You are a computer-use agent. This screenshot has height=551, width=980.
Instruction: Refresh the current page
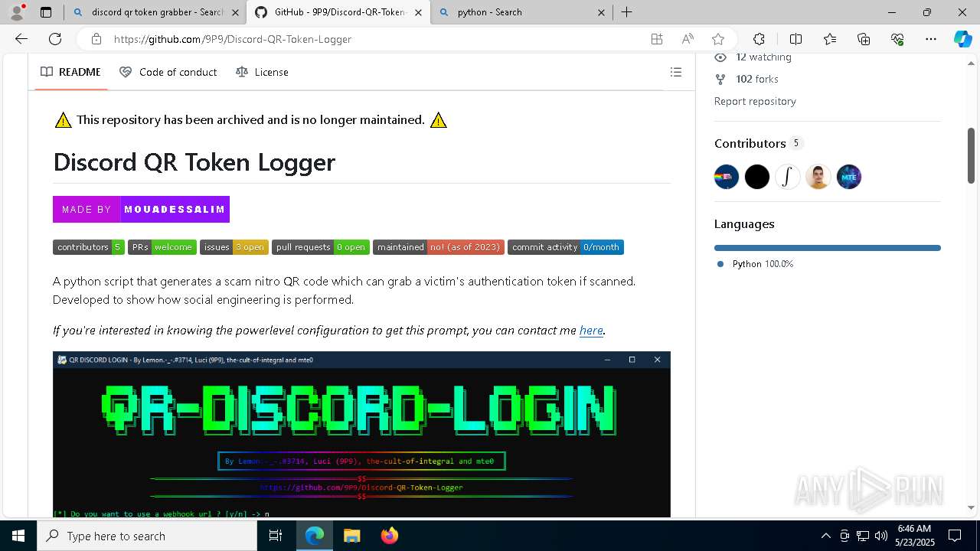(x=55, y=39)
